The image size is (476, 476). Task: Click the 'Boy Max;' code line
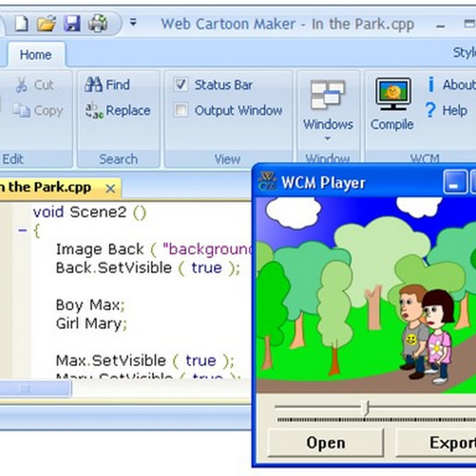(x=90, y=305)
